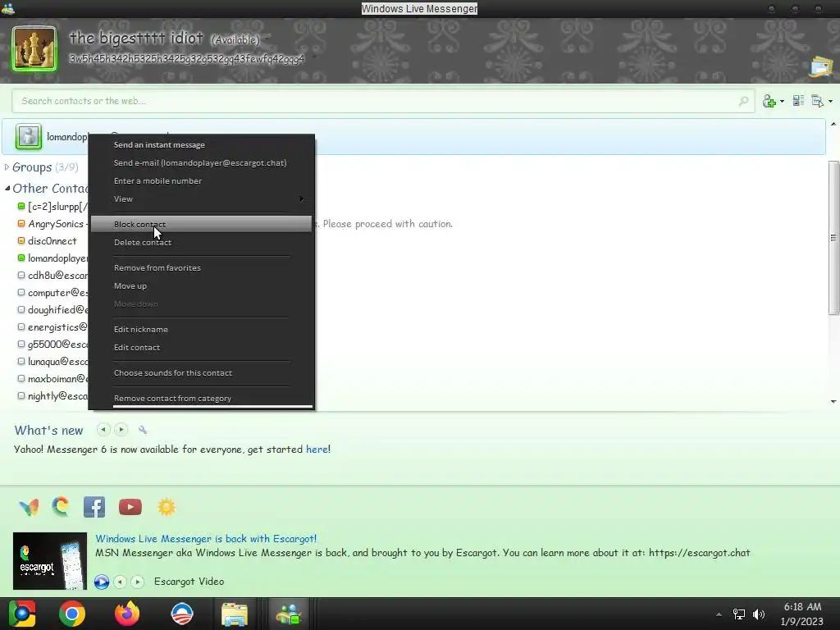Open 'Windows Live Messenger is back with Escargot!' link
840x630 pixels.
click(x=206, y=539)
